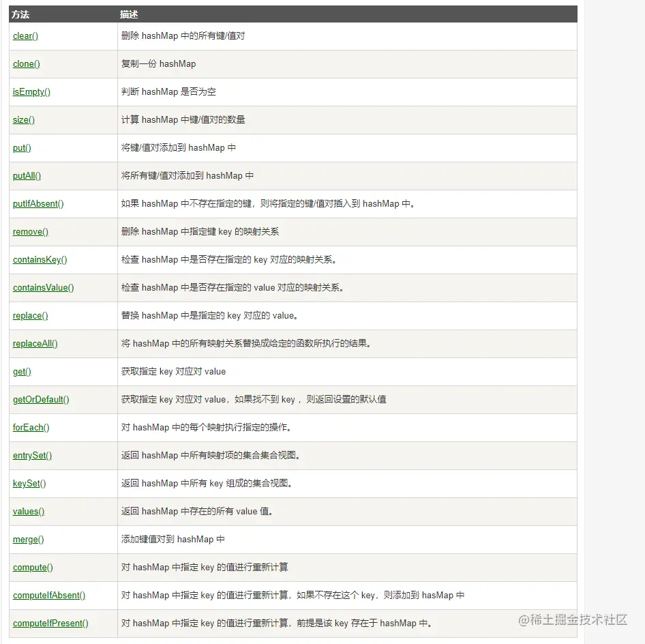Click the size() method link

click(x=24, y=120)
